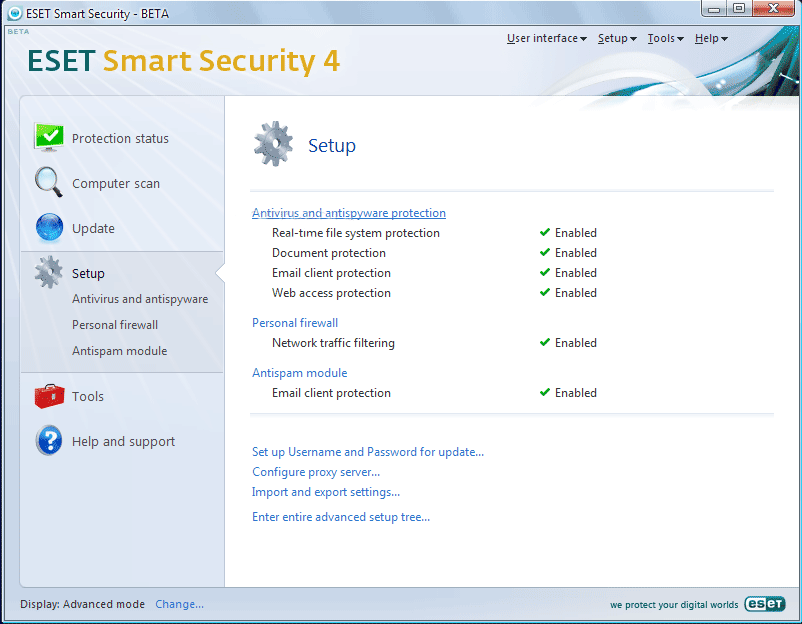Viewport: 802px width, 624px height.
Task: Open the User interface menu
Action: [x=546, y=38]
